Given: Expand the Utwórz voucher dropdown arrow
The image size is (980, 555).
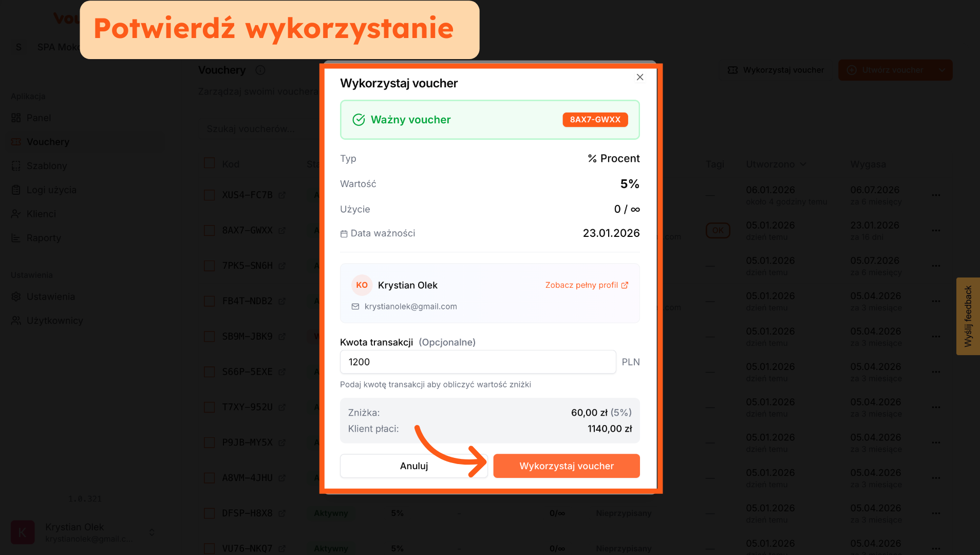Looking at the screenshot, I should [941, 70].
